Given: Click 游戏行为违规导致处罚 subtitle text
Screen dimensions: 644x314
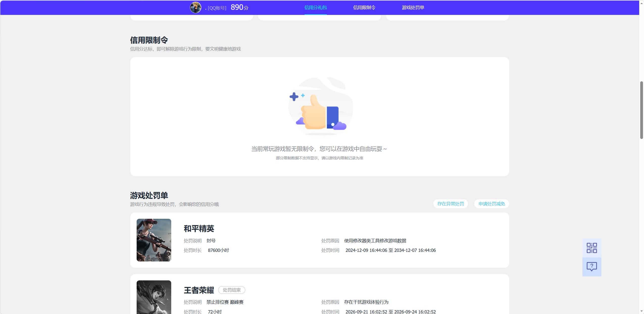Looking at the screenshot, I should pos(174,204).
